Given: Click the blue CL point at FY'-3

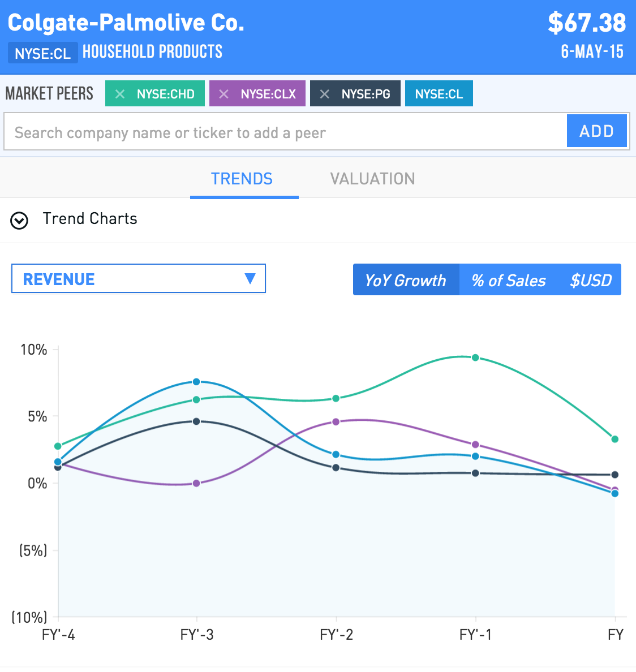Looking at the screenshot, I should pyautogui.click(x=196, y=381).
